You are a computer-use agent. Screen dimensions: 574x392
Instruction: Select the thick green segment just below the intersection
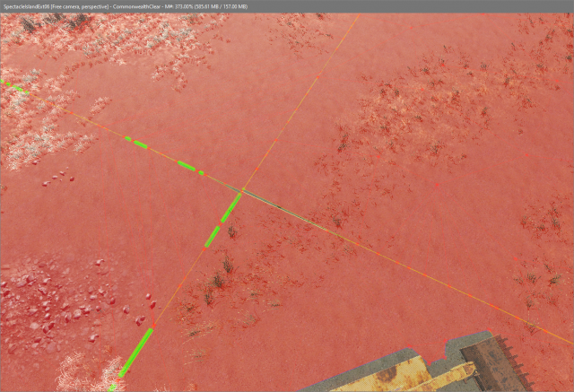[x=231, y=207]
